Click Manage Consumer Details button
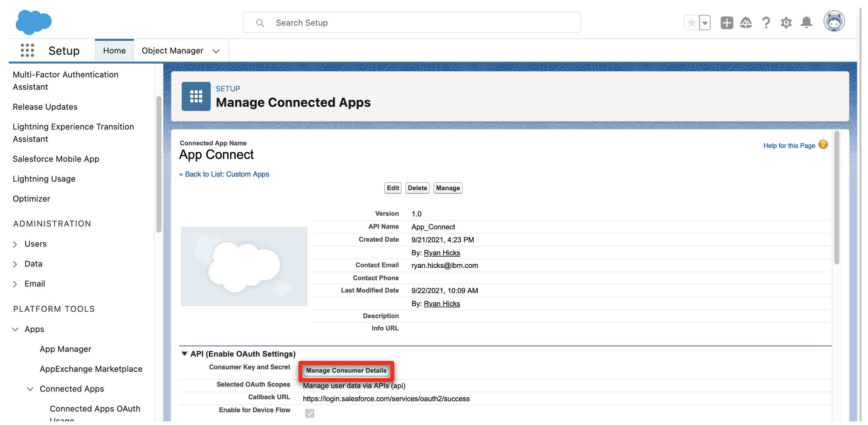868x425 pixels. [x=346, y=371]
